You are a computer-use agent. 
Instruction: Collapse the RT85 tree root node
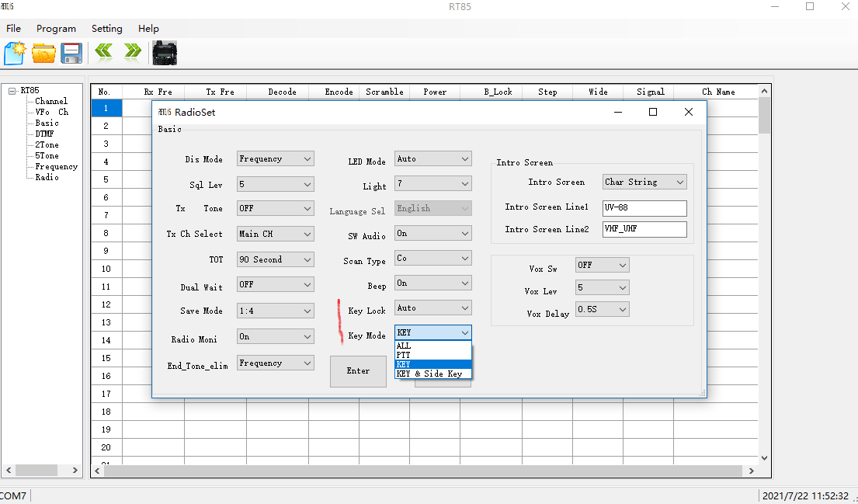pos(12,91)
